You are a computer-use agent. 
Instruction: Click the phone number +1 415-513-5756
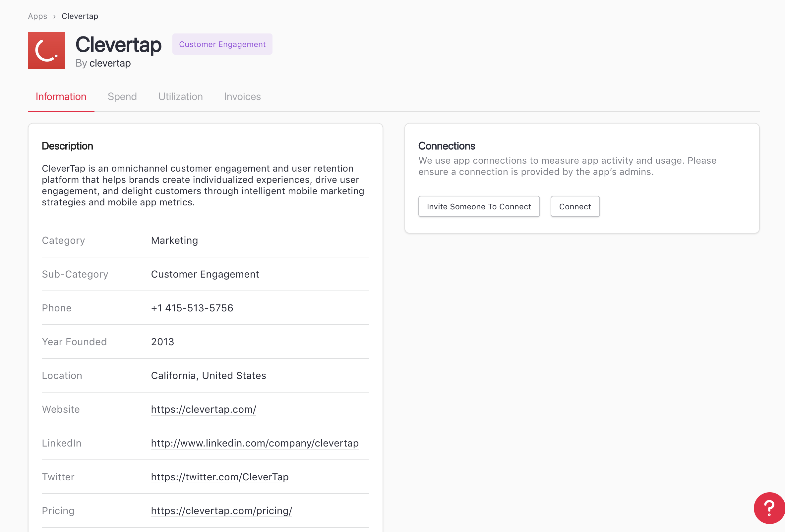click(x=192, y=308)
